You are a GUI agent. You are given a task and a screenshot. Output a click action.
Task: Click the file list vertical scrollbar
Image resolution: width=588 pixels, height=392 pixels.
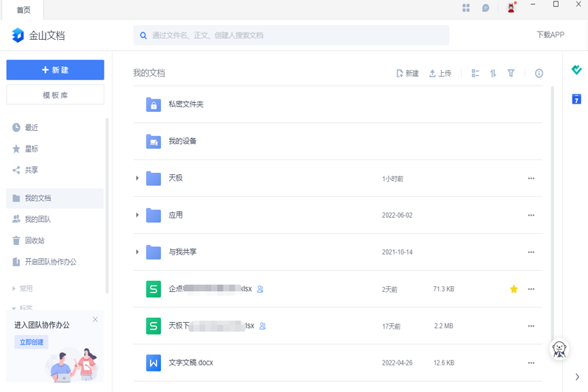(552, 214)
